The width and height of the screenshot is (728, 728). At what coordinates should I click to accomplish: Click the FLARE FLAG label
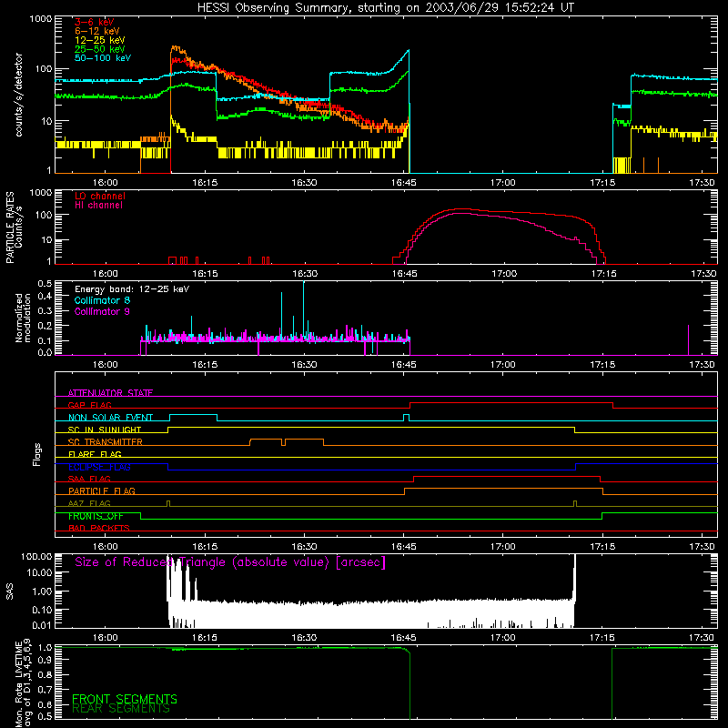tap(95, 454)
